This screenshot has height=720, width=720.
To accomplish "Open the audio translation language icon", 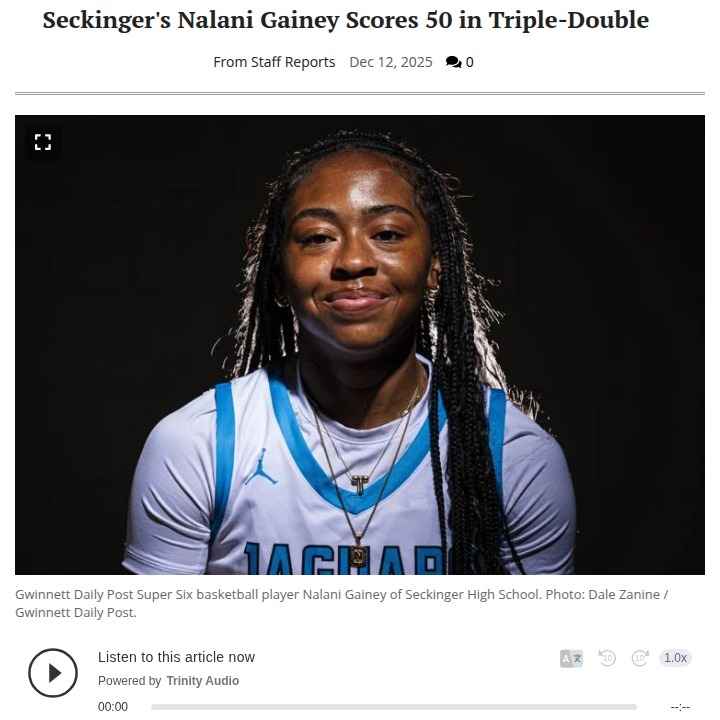I will point(571,658).
